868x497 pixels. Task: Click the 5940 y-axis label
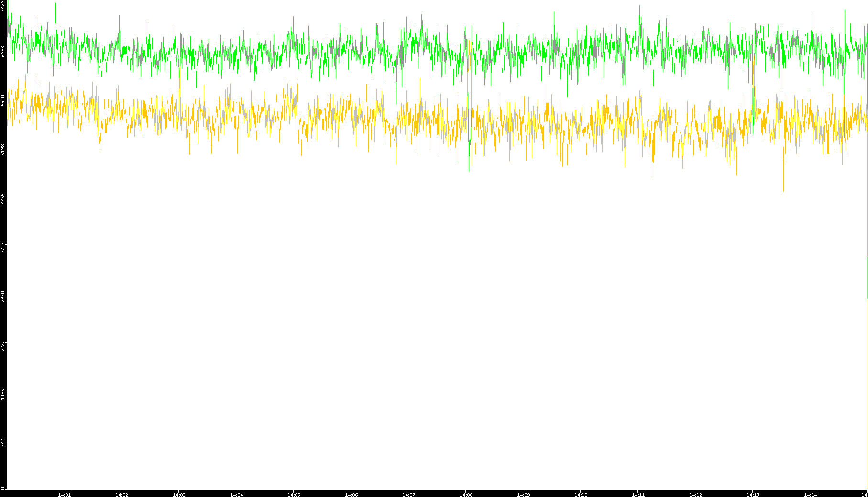click(3, 100)
